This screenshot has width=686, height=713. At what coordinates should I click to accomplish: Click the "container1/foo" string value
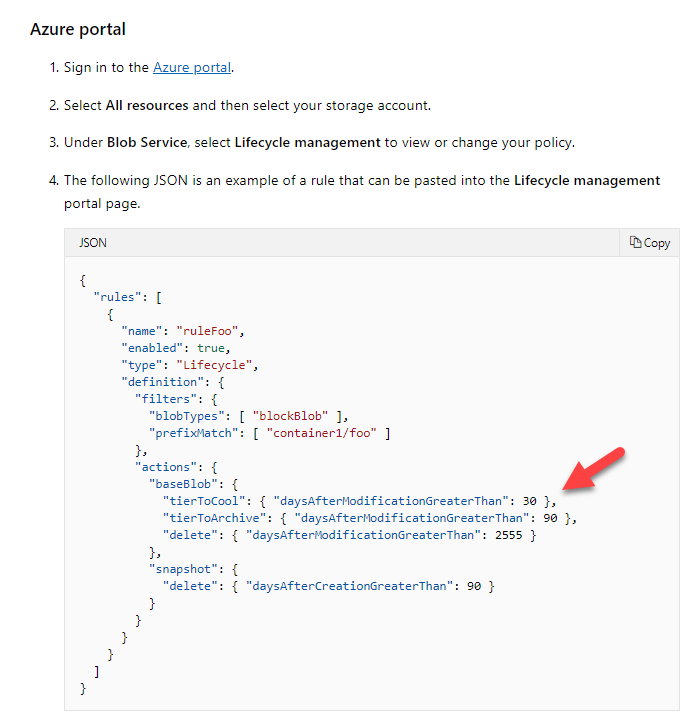pos(322,433)
